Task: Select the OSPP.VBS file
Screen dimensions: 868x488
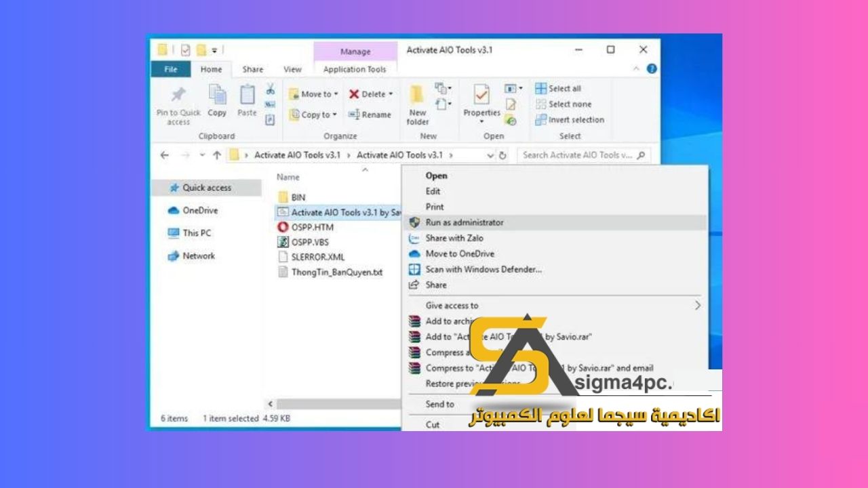Action: pyautogui.click(x=304, y=242)
